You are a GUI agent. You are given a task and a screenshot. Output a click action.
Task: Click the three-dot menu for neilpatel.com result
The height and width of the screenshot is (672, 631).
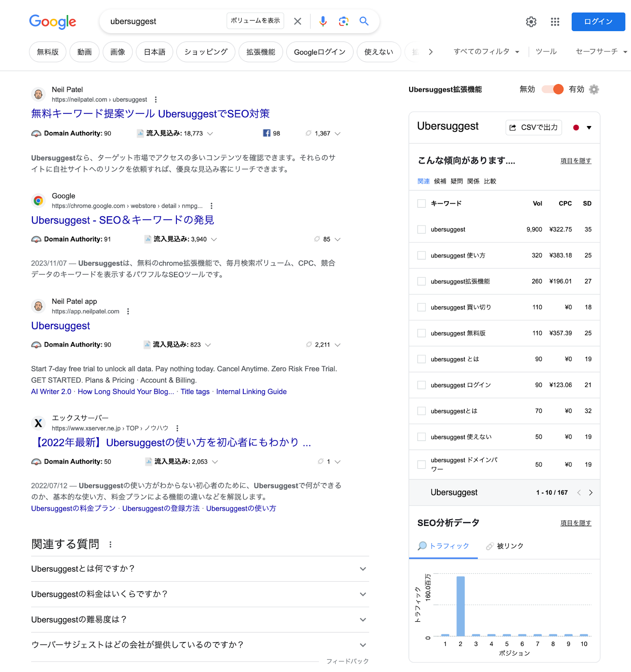156,100
